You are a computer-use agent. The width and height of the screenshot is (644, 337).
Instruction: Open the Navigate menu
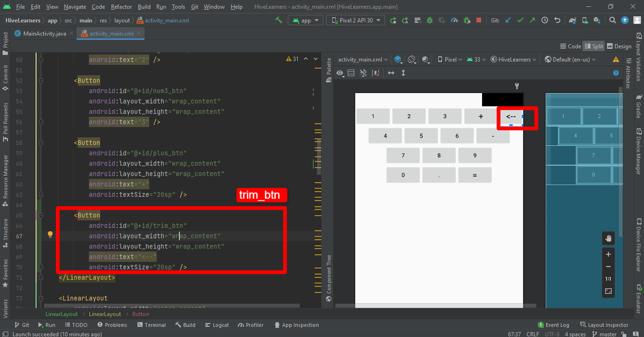click(x=75, y=7)
